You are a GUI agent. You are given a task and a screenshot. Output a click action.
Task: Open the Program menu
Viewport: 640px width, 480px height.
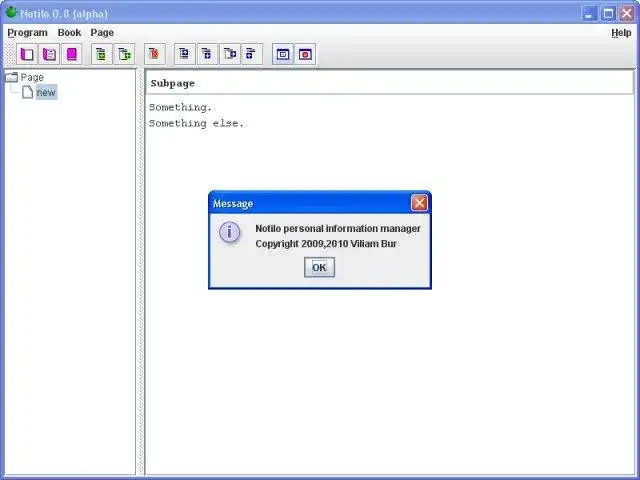[27, 33]
